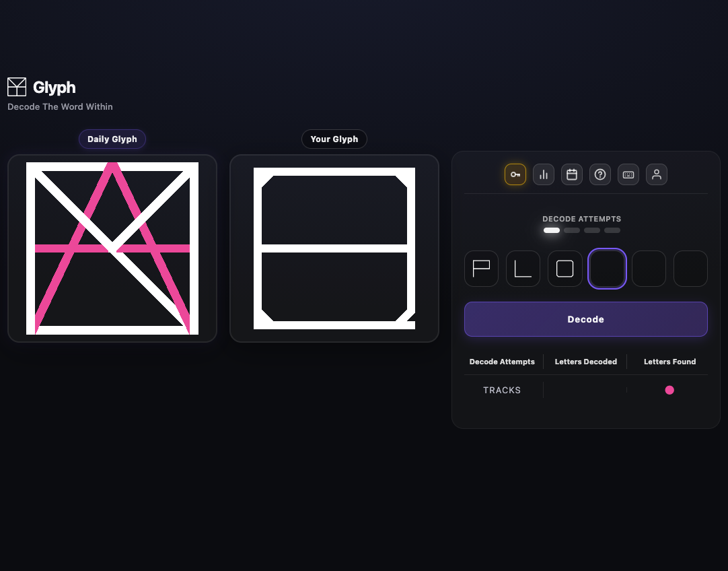This screenshot has width=728, height=571.
Task: Open the help question mark icon
Action: point(599,174)
